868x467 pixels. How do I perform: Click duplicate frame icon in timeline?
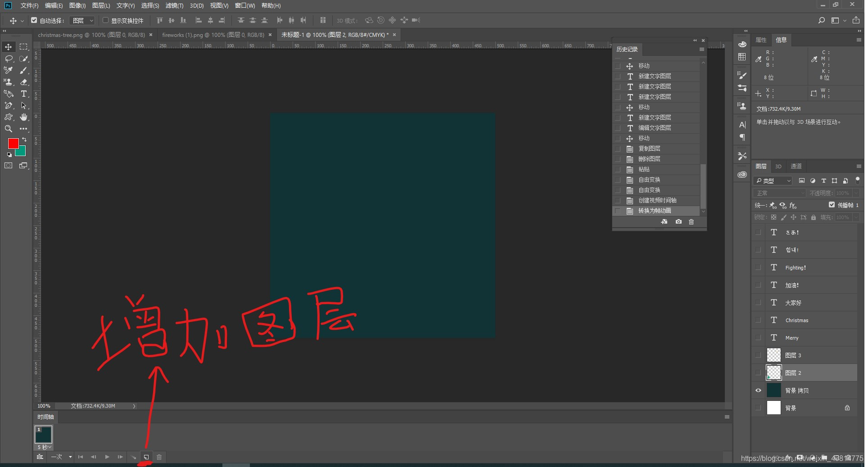coord(146,457)
